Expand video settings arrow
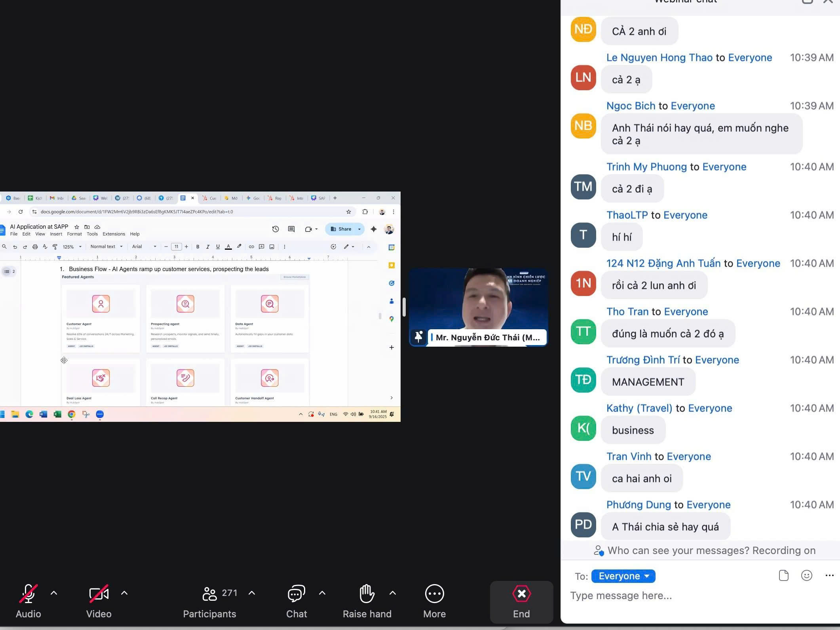 (124, 593)
